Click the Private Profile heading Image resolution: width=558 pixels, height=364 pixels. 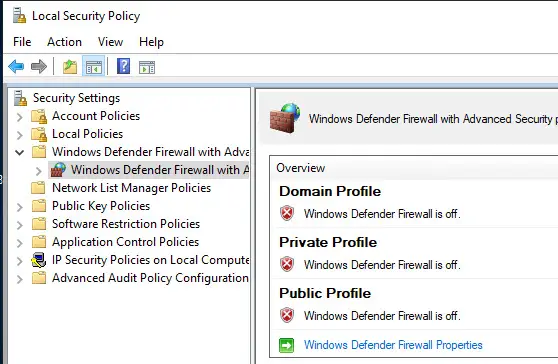point(328,242)
